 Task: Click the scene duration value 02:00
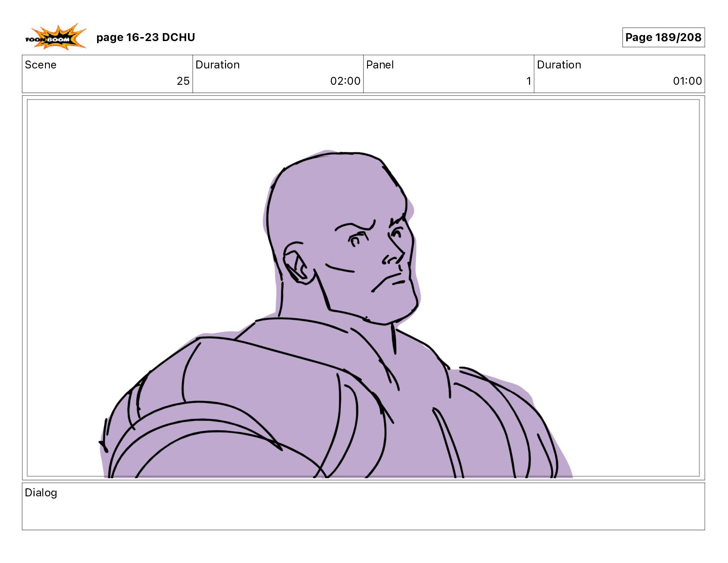coord(345,81)
